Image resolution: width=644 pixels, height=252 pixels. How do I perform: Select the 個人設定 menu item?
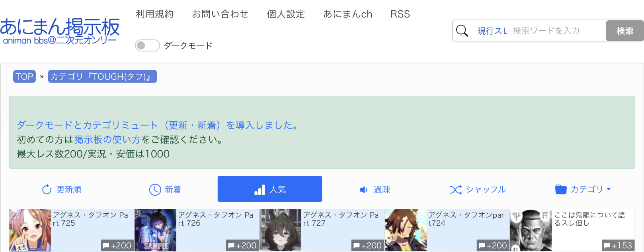coord(286,14)
